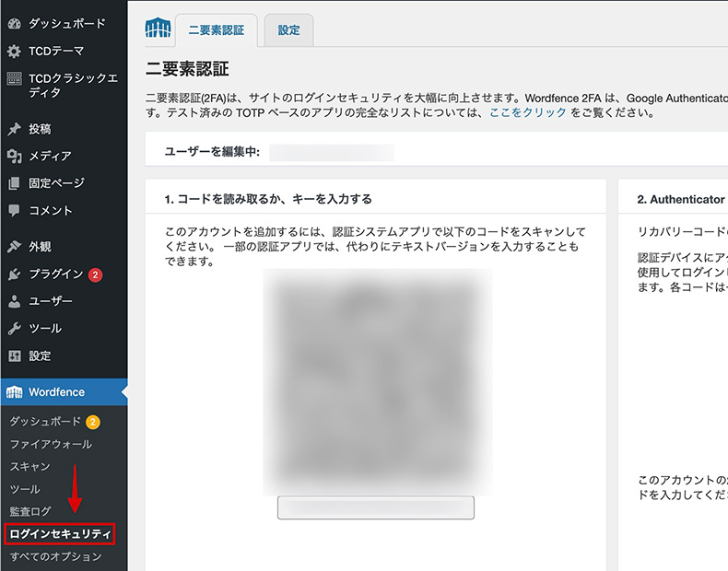
Task: Click the red plugin update badge 2
Action: click(x=95, y=274)
